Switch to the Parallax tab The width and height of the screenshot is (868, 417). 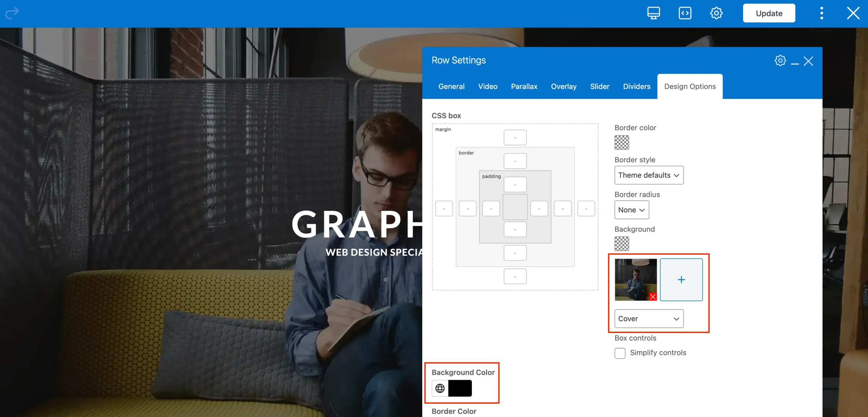524,86
